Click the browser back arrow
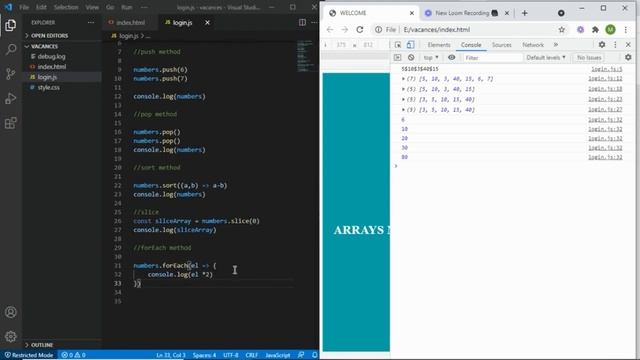 (330, 29)
